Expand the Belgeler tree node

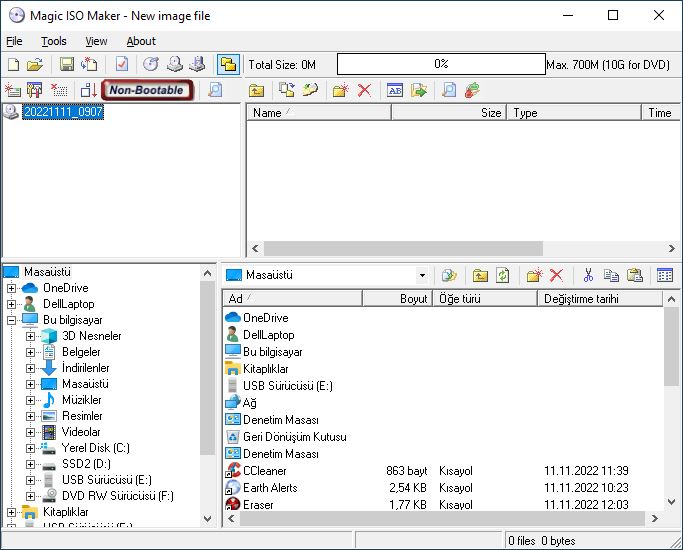click(x=30, y=352)
